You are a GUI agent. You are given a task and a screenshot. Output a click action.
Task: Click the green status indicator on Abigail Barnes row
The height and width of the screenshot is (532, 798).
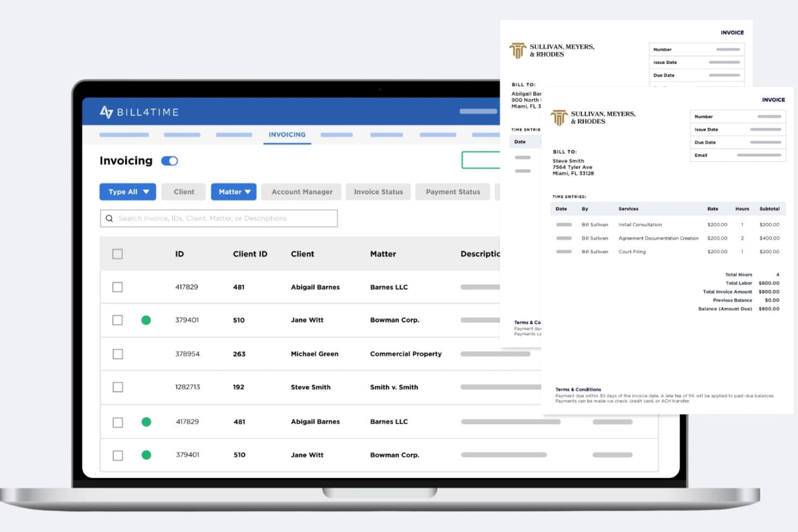pyautogui.click(x=146, y=422)
